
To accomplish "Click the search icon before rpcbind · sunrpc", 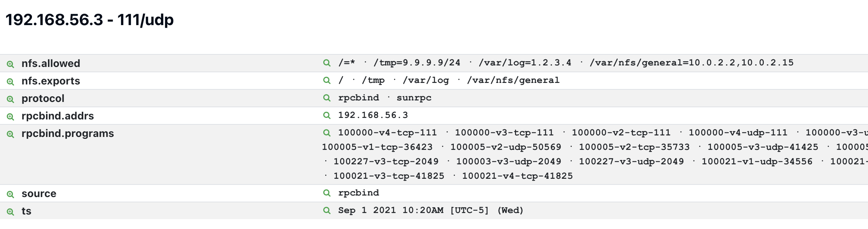I will (x=327, y=98).
